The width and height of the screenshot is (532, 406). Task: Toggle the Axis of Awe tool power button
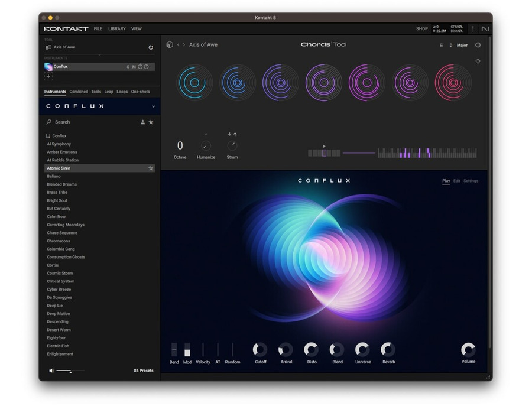coord(151,47)
